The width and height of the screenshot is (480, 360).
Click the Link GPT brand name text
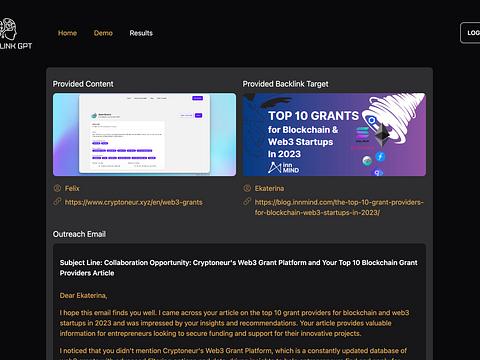pos(16,46)
